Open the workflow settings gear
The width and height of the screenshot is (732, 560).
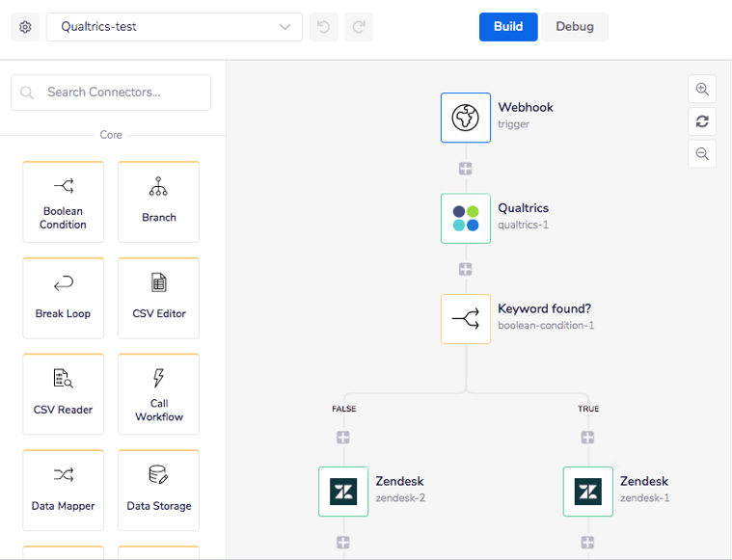tap(25, 27)
